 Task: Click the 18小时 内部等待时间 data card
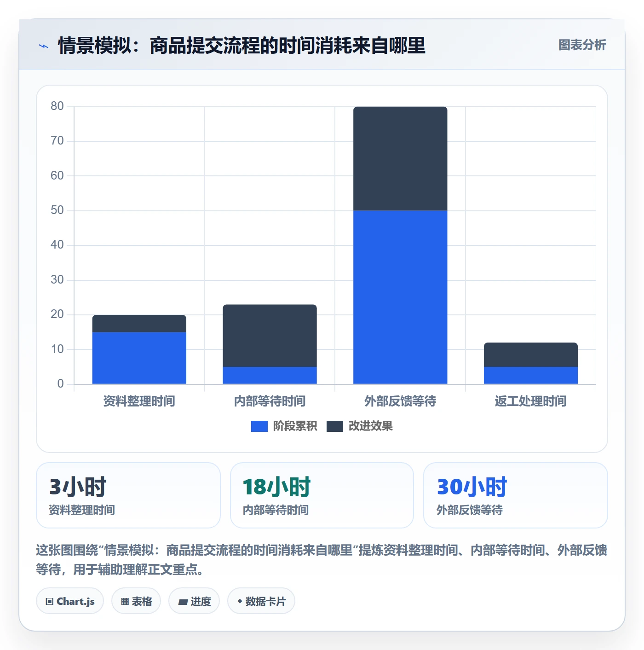(x=322, y=495)
